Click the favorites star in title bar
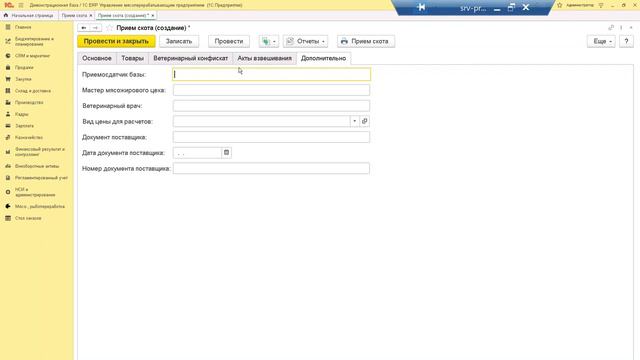640x360 pixels. pyautogui.click(x=560, y=5)
